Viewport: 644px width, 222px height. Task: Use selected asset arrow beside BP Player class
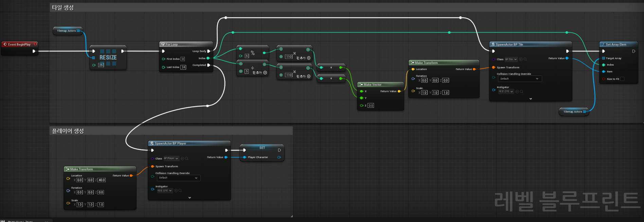pos(182,158)
